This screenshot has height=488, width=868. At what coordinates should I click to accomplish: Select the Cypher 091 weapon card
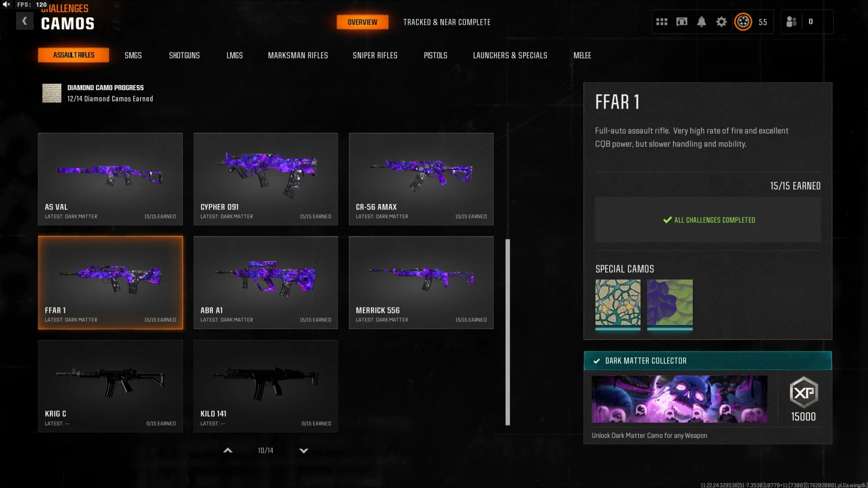point(266,179)
